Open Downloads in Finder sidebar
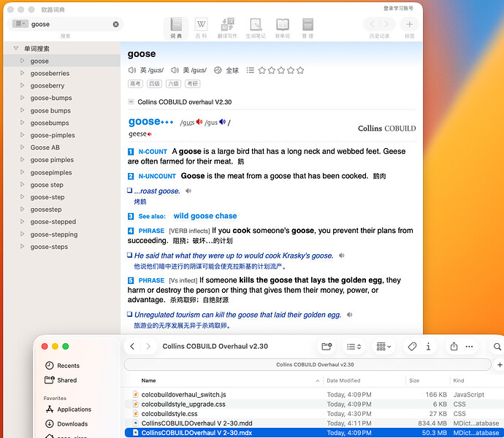 pyautogui.click(x=66, y=424)
